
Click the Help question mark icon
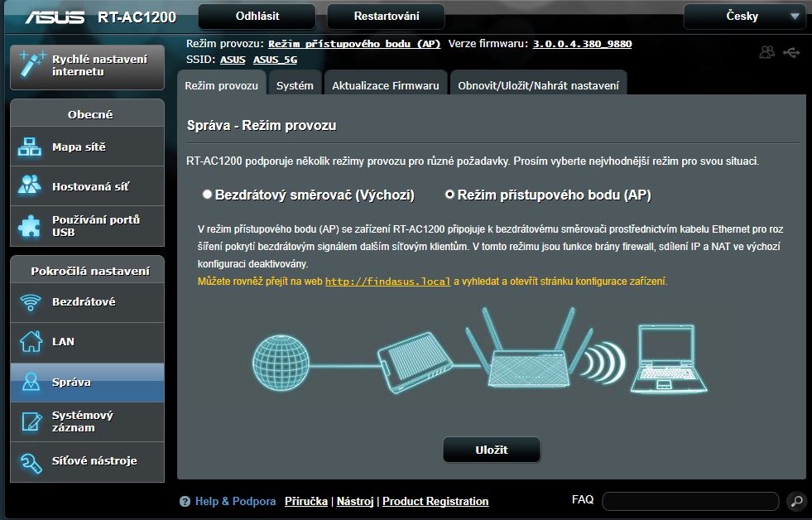[x=185, y=501]
